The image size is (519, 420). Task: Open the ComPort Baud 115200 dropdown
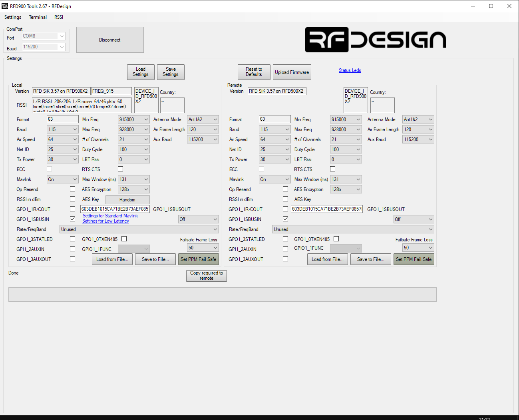(x=44, y=47)
